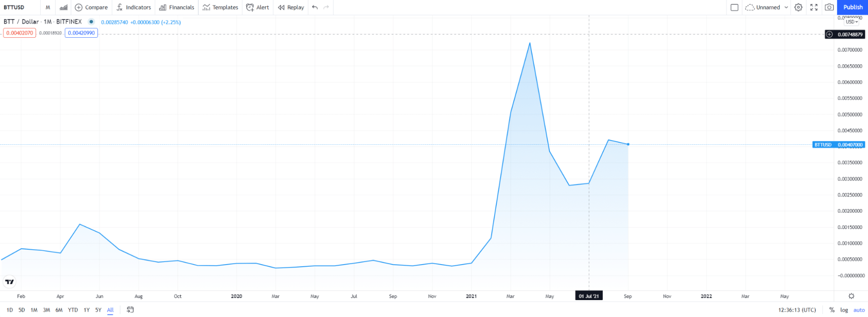The height and width of the screenshot is (317, 868).
Task: Set range to 1D
Action: point(10,310)
